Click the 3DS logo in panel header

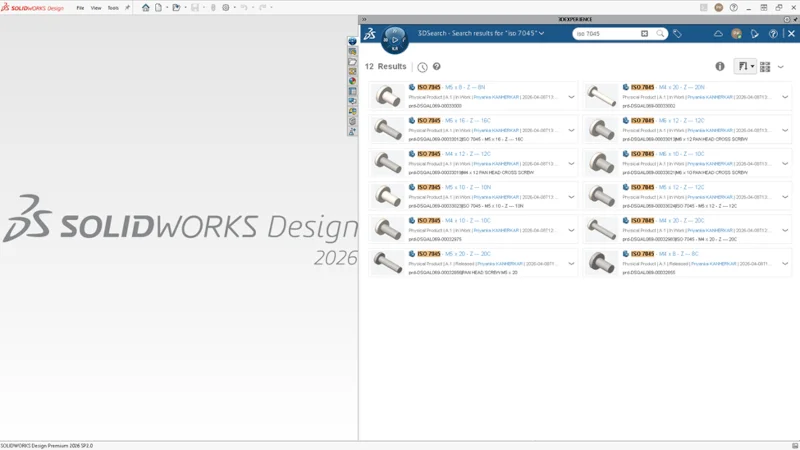370,34
